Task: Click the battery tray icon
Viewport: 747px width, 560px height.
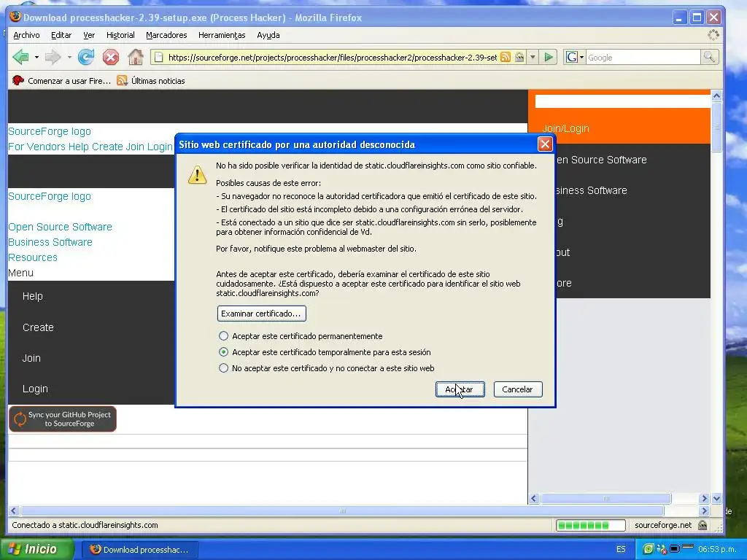Action: click(x=674, y=549)
